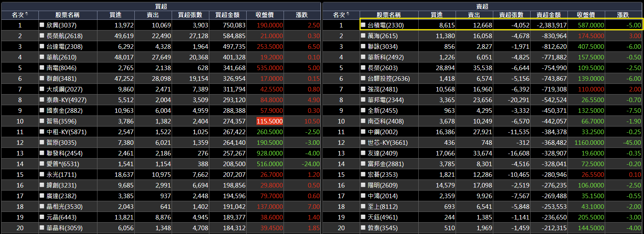This screenshot has width=644, height=234.
Task: Check the box beside 台積電(2330)
Action: (x=363, y=25)
